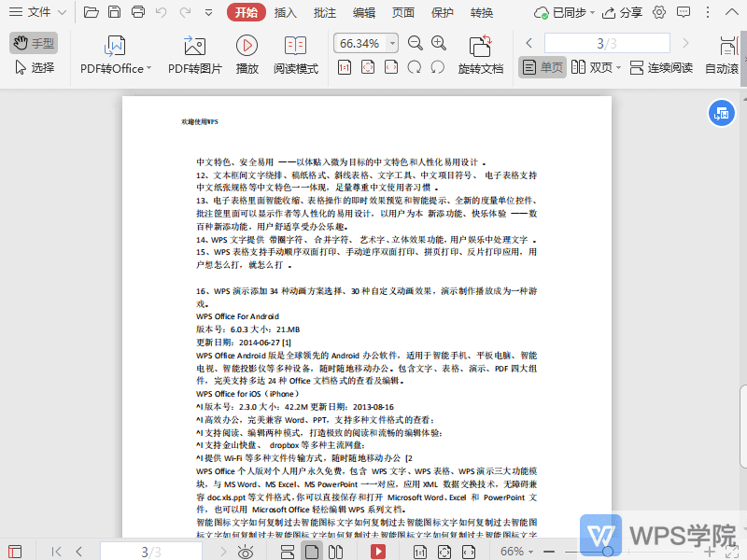Activate the select tool (选择)

tap(35, 65)
